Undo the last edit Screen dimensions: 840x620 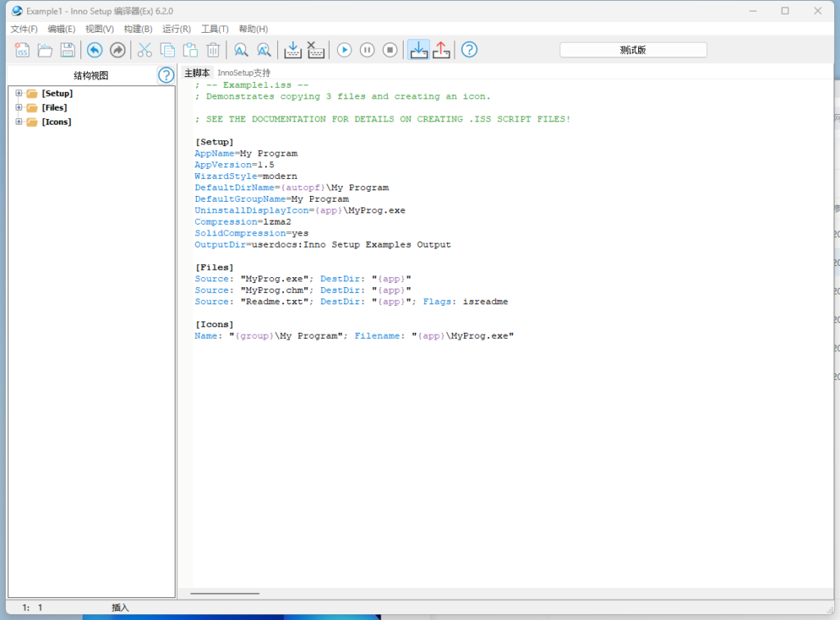95,50
